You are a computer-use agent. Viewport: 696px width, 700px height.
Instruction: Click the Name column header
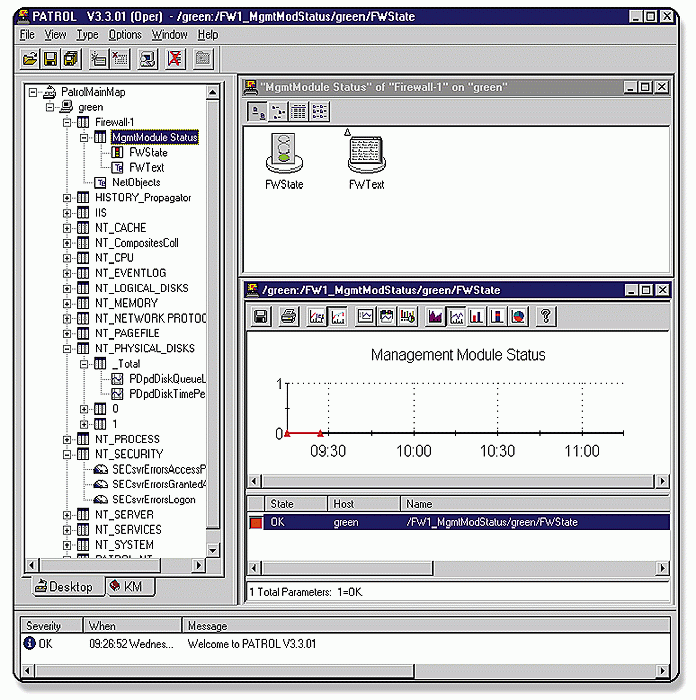pos(535,504)
